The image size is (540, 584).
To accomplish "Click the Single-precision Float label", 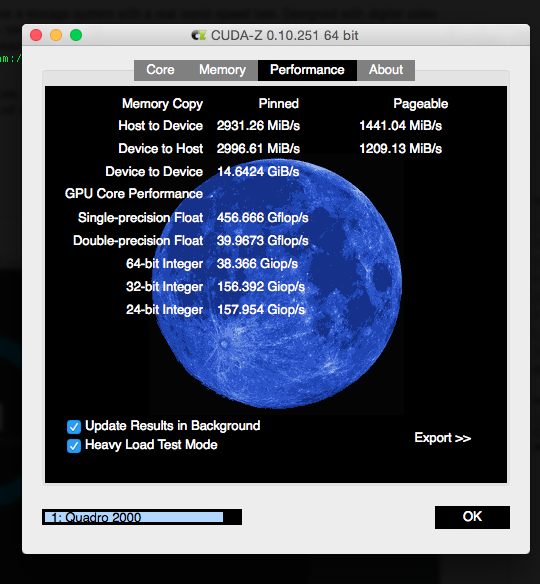I will [x=140, y=218].
